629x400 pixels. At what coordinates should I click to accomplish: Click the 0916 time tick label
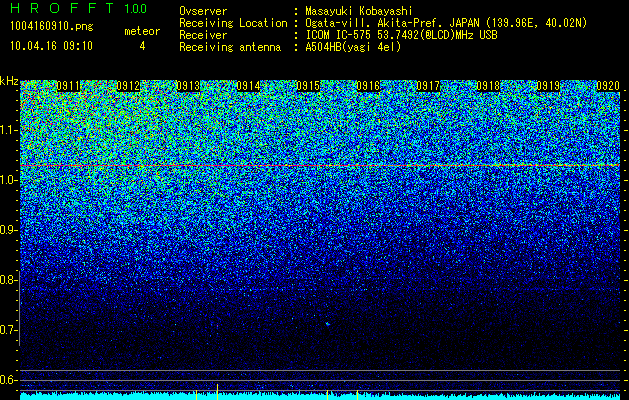(x=368, y=86)
